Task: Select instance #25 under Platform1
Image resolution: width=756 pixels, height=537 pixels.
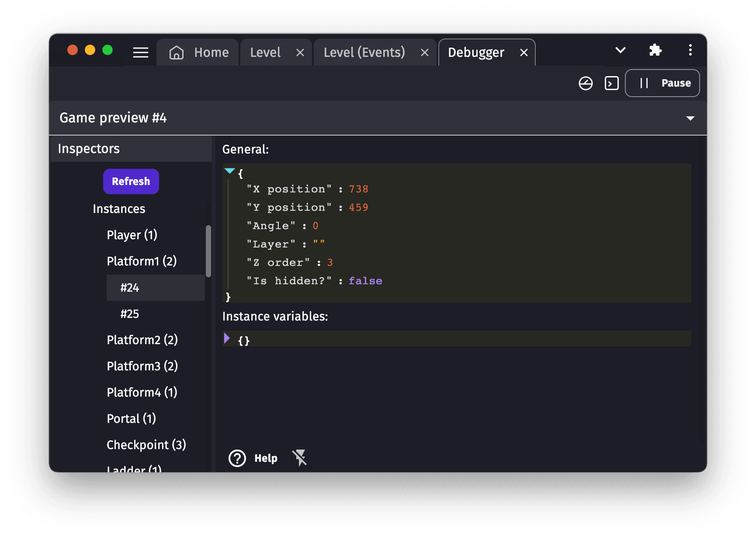Action: (x=130, y=314)
